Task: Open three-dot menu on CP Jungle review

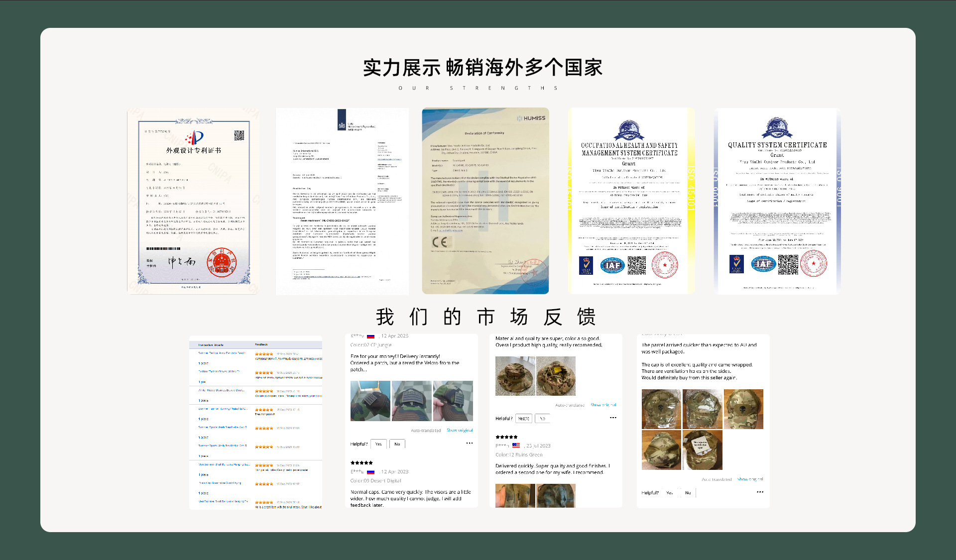Action: click(469, 443)
